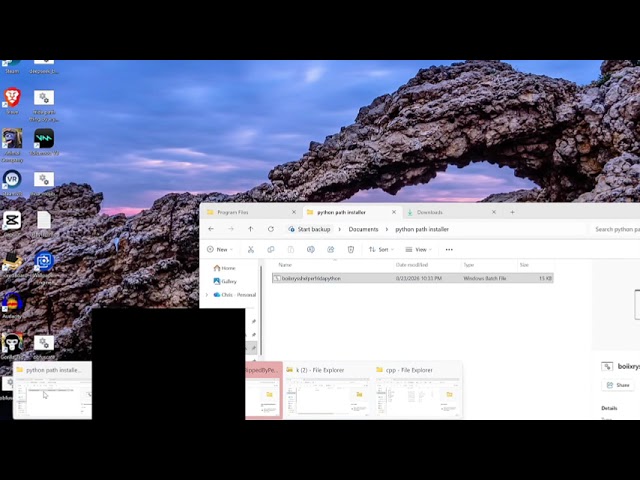
Task: Select python path installer taskbar preview thumbnail
Action: point(52,390)
